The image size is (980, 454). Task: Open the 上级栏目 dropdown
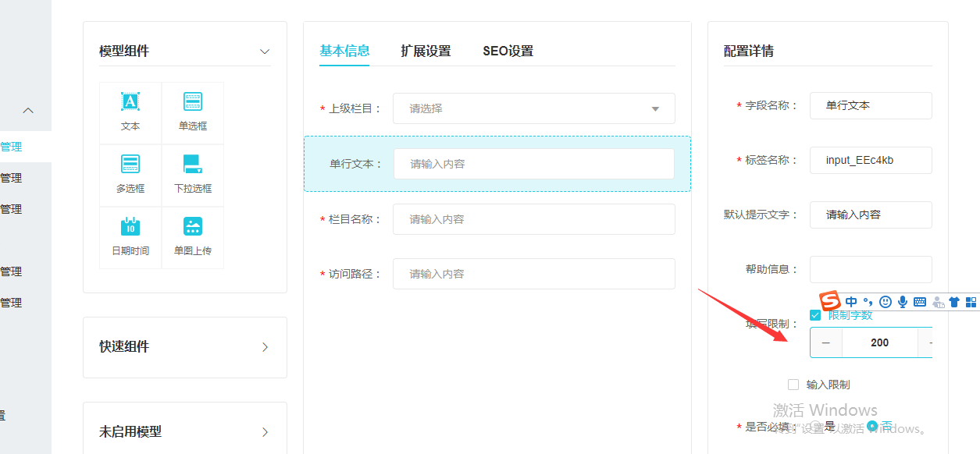534,108
